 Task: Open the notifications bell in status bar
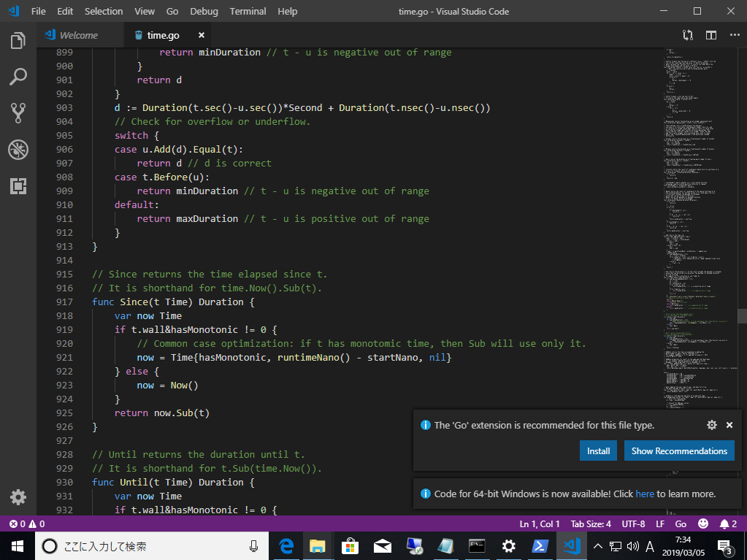click(x=729, y=523)
